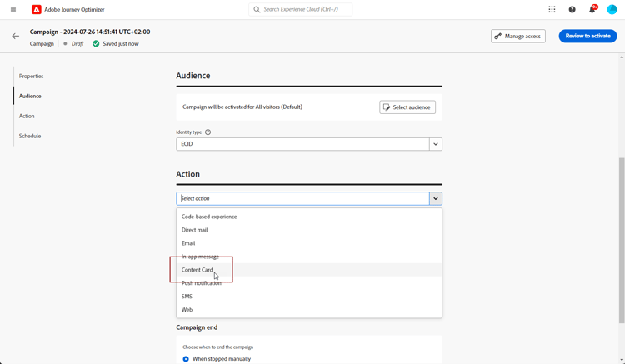Expand the Identity type ECID dropdown
Viewport: 625px width, 364px height.
[435, 144]
